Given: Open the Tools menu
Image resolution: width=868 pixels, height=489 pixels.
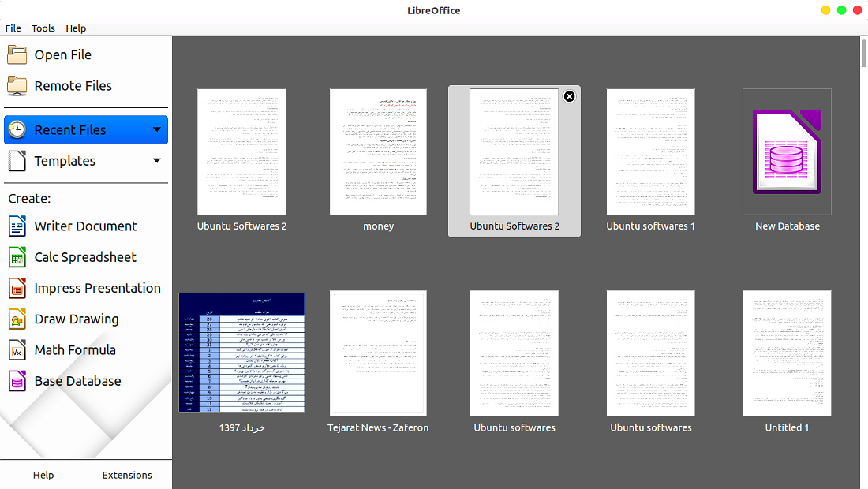Looking at the screenshot, I should pos(43,28).
